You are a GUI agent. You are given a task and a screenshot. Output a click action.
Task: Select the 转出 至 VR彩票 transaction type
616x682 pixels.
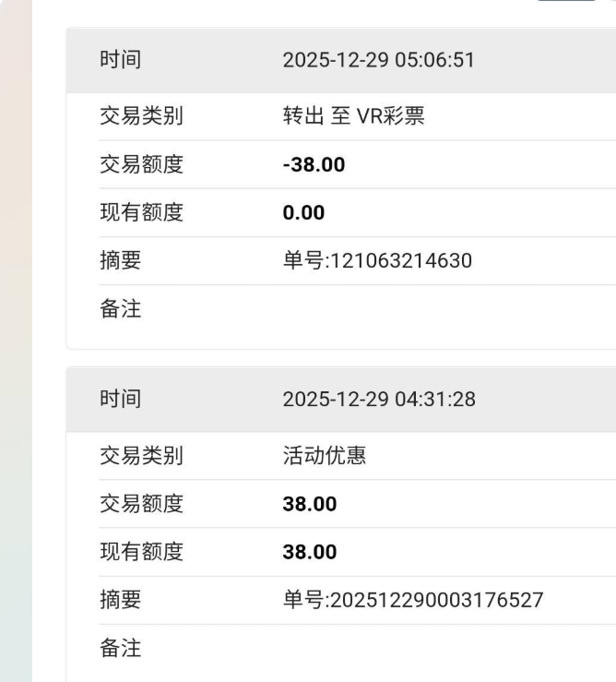click(353, 116)
